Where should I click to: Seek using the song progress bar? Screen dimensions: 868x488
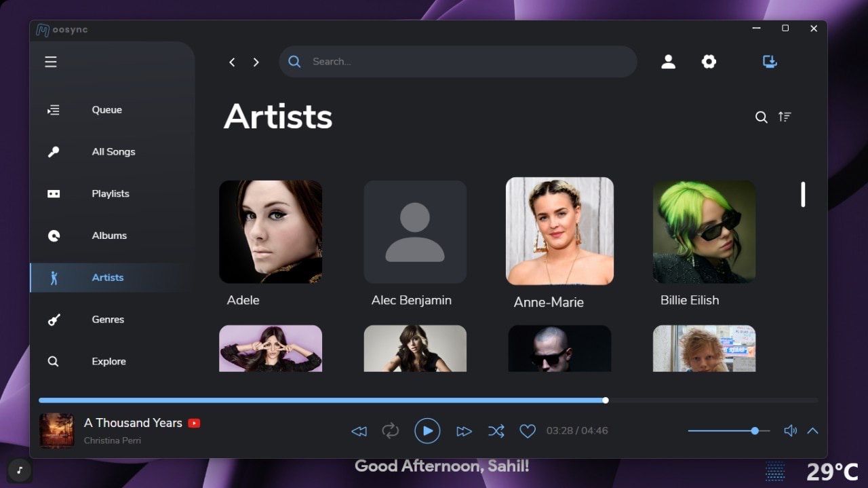(429, 400)
